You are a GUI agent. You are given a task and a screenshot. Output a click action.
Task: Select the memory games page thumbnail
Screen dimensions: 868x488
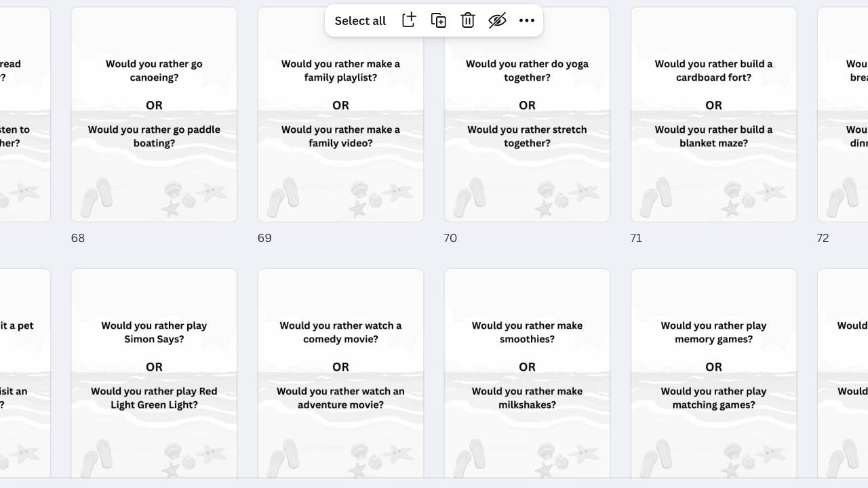713,373
